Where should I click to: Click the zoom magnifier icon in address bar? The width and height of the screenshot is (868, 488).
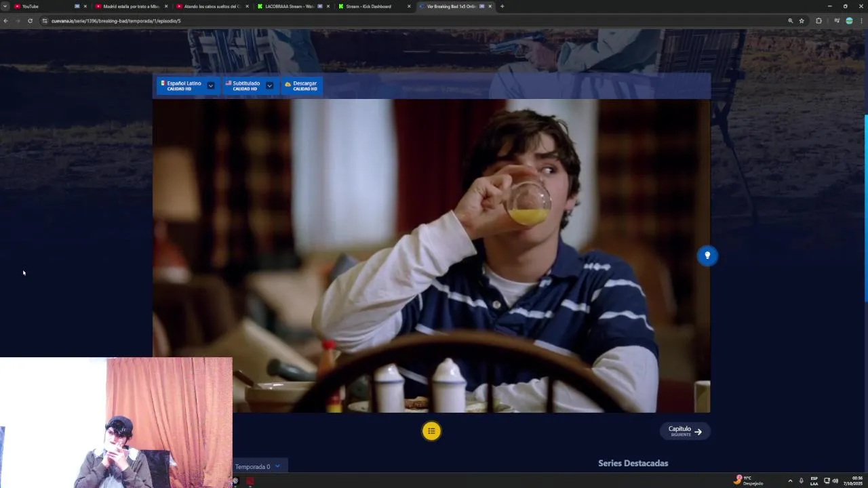[x=790, y=21]
